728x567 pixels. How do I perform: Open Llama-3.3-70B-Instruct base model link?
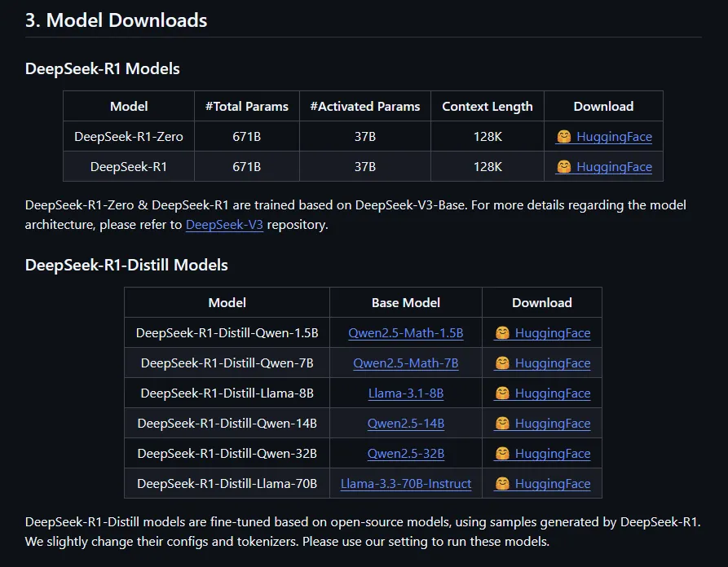[406, 483]
